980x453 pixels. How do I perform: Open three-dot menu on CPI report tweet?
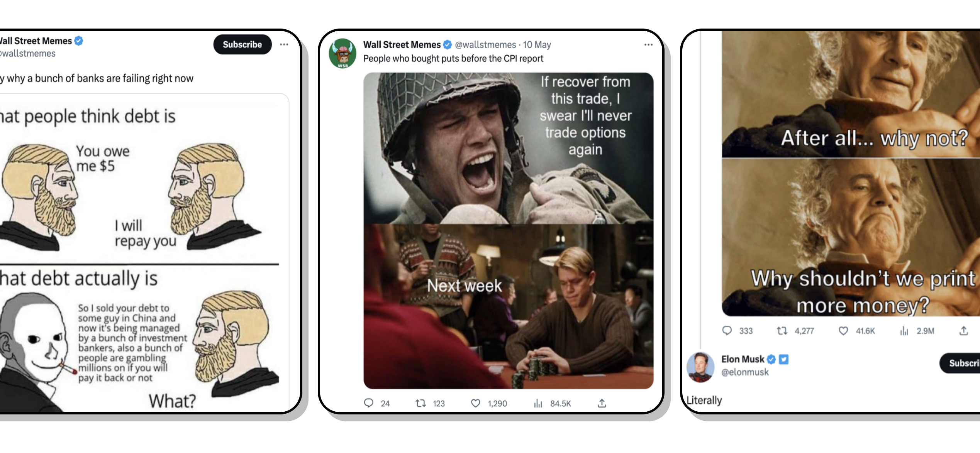[648, 45]
